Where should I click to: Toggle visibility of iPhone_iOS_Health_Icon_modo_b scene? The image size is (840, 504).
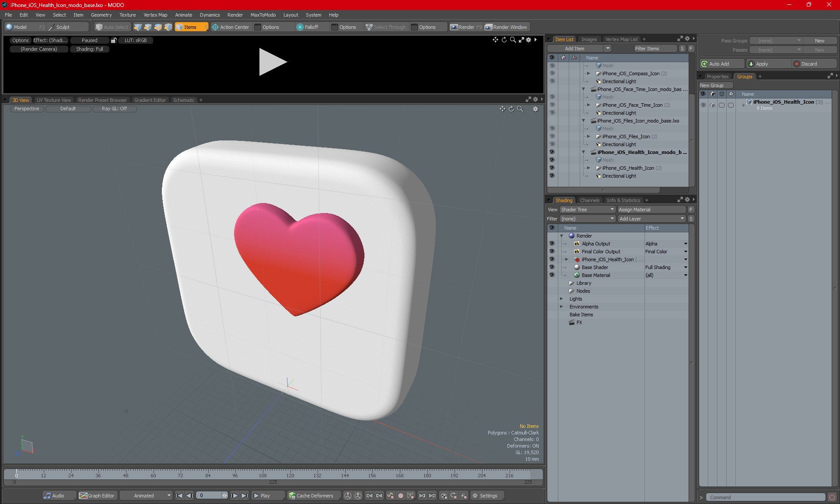[552, 152]
